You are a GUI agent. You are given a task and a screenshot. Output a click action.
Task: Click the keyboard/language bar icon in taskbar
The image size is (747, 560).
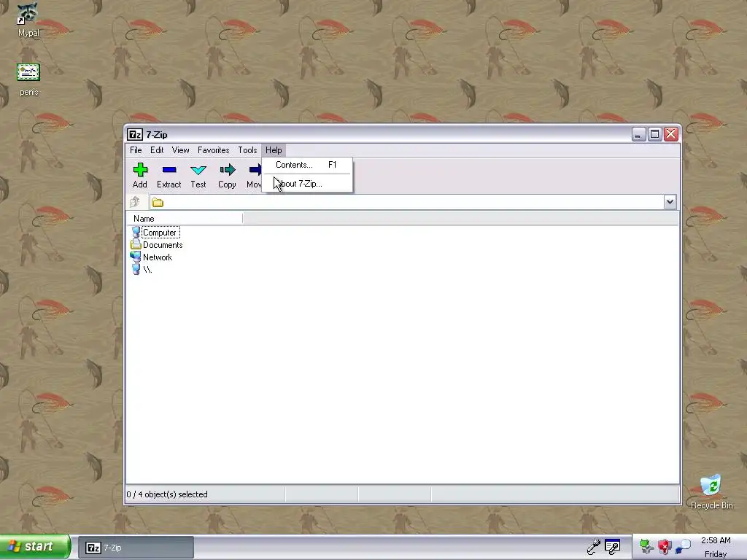[613, 547]
